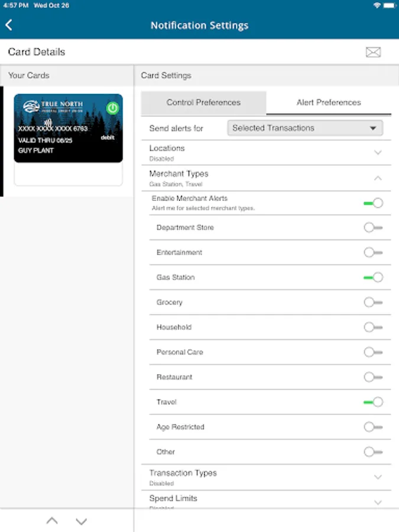Open the envelope message icon
The width and height of the screenshot is (399, 532).
(373, 52)
